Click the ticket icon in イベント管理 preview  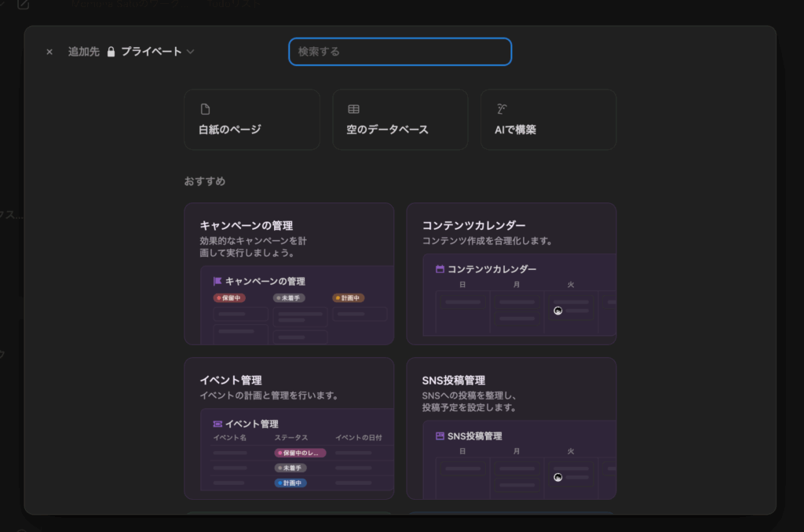click(217, 424)
